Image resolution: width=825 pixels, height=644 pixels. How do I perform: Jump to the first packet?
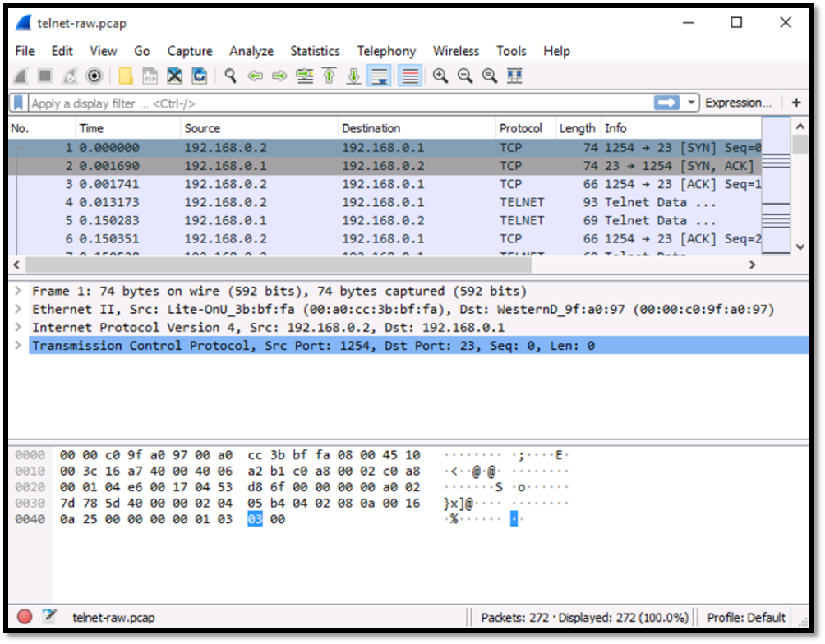[x=330, y=76]
